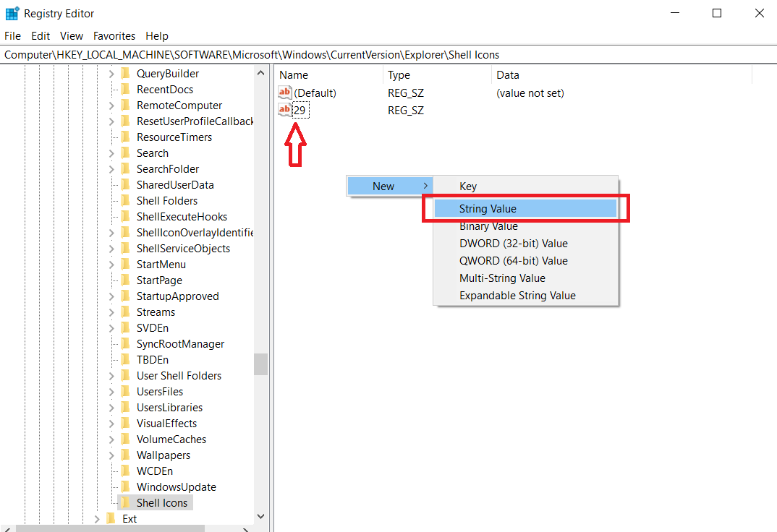Screen dimensions: 777x532
Task: Click the UsersFiles folder icon
Action: 125,392
